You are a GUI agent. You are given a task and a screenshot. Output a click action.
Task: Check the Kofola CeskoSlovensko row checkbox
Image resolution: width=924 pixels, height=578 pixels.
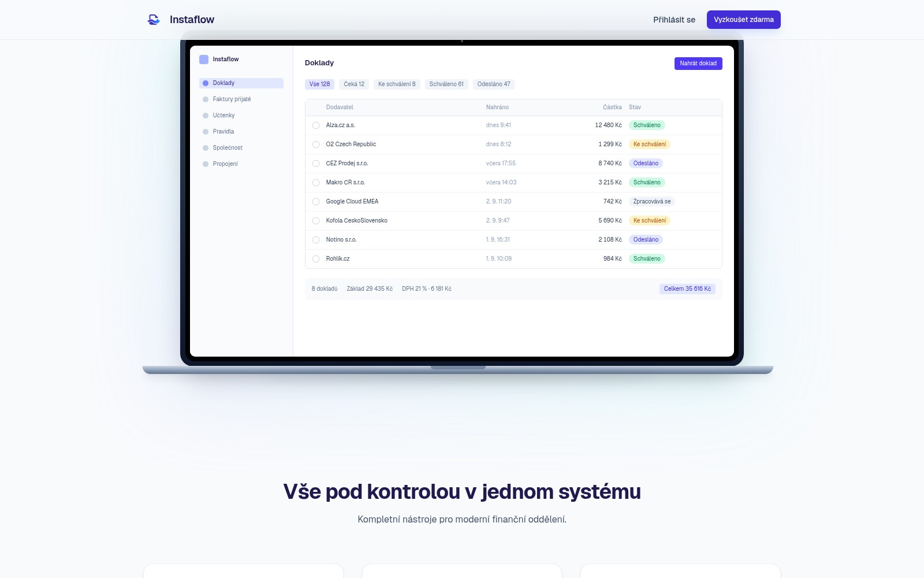click(316, 221)
